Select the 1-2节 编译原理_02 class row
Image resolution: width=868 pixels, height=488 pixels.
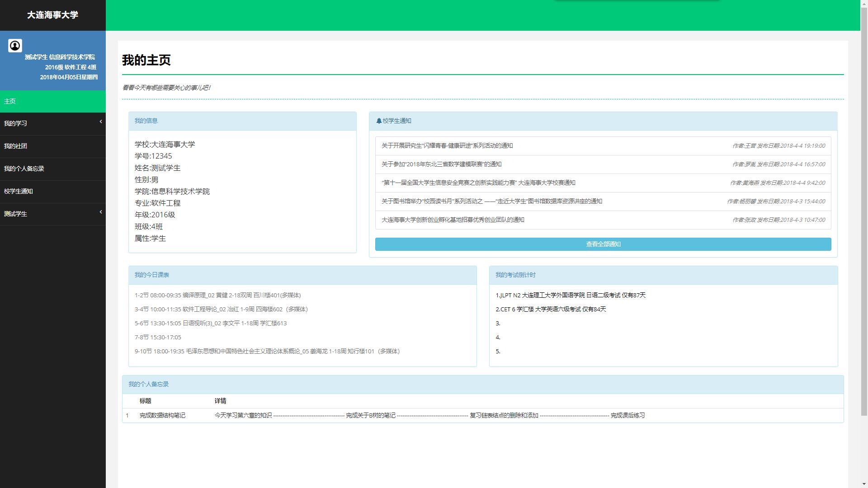coord(217,295)
